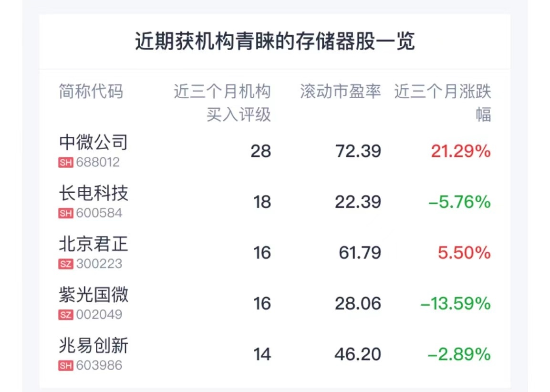Click stock code 603986
Viewport: 550px width, 392px height.
[99, 366]
